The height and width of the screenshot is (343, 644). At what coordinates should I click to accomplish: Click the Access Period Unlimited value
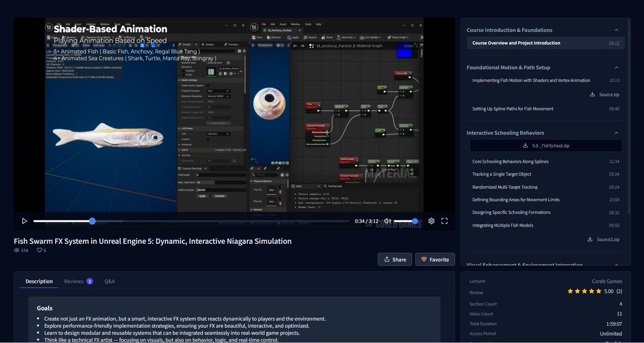[x=611, y=333]
